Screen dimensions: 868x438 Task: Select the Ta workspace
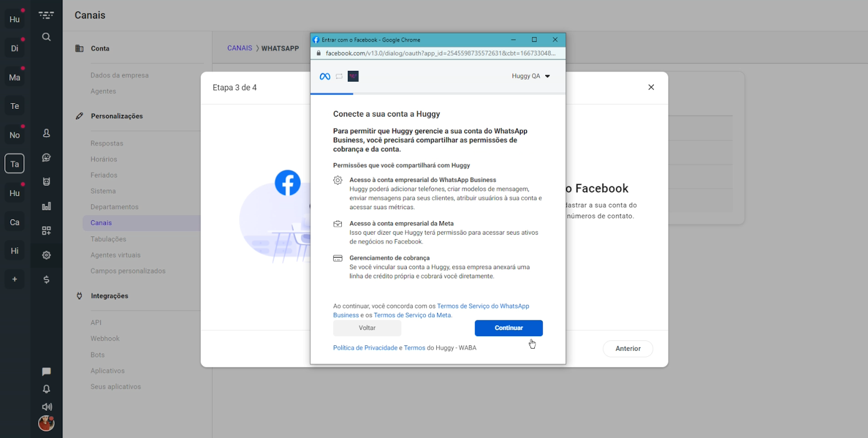15,164
